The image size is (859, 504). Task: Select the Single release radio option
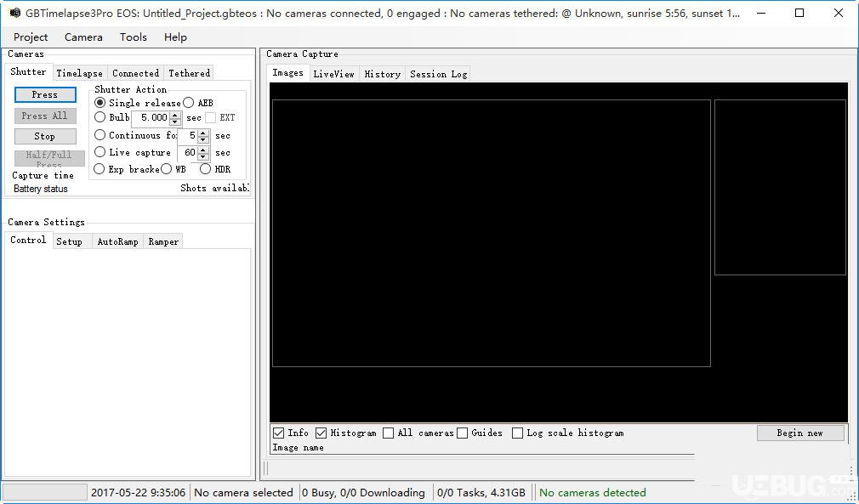point(100,103)
